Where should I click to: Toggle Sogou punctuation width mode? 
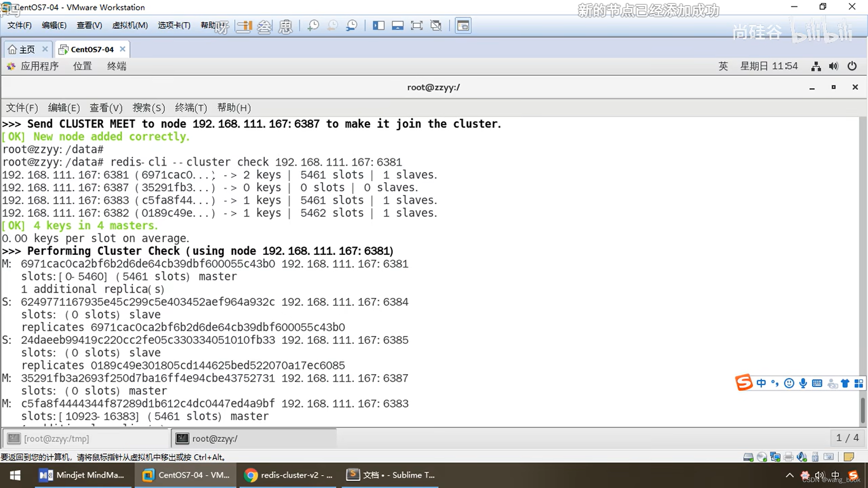pos(775,384)
